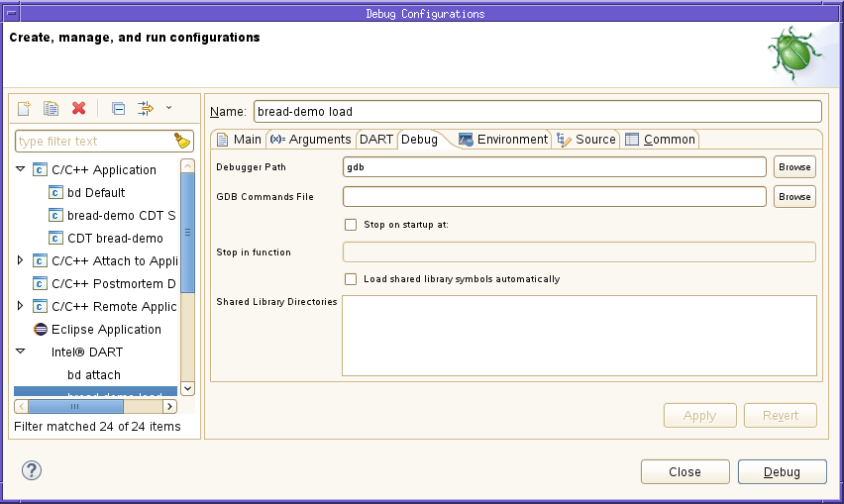The image size is (844, 504).
Task: Click the Shared Library Directories list box
Action: pos(580,336)
